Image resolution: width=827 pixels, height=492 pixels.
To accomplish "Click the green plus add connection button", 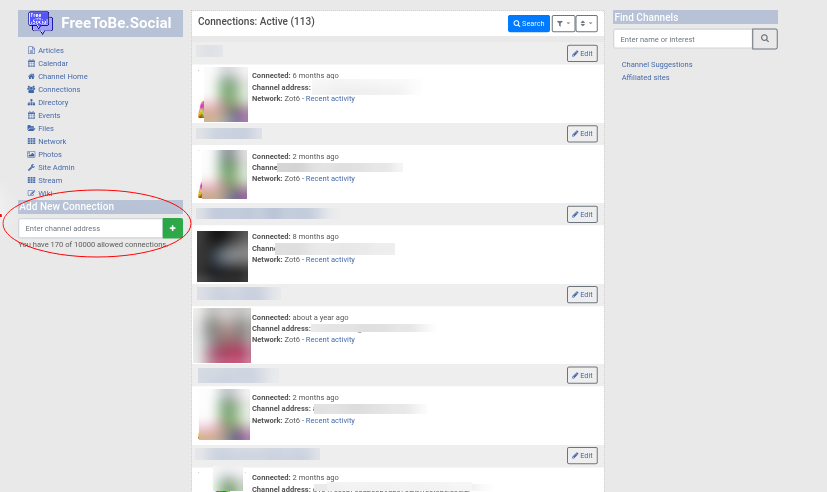I will (x=172, y=228).
